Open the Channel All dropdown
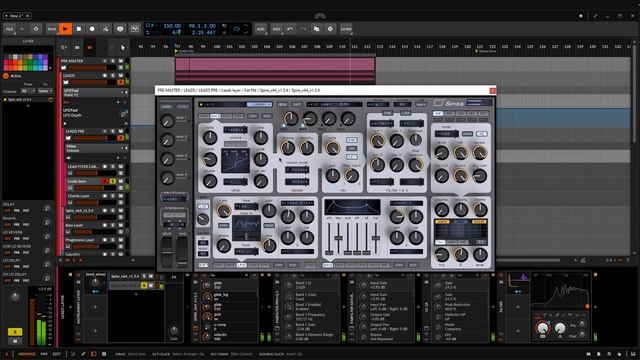Screen dimensions: 640x360 point(28,91)
